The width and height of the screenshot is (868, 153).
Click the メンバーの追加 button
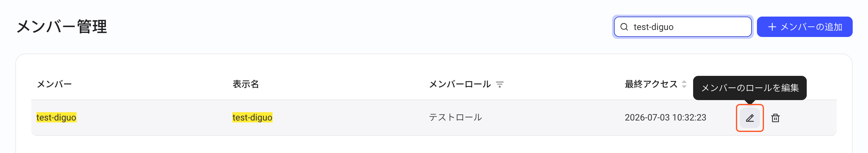pyautogui.click(x=804, y=27)
